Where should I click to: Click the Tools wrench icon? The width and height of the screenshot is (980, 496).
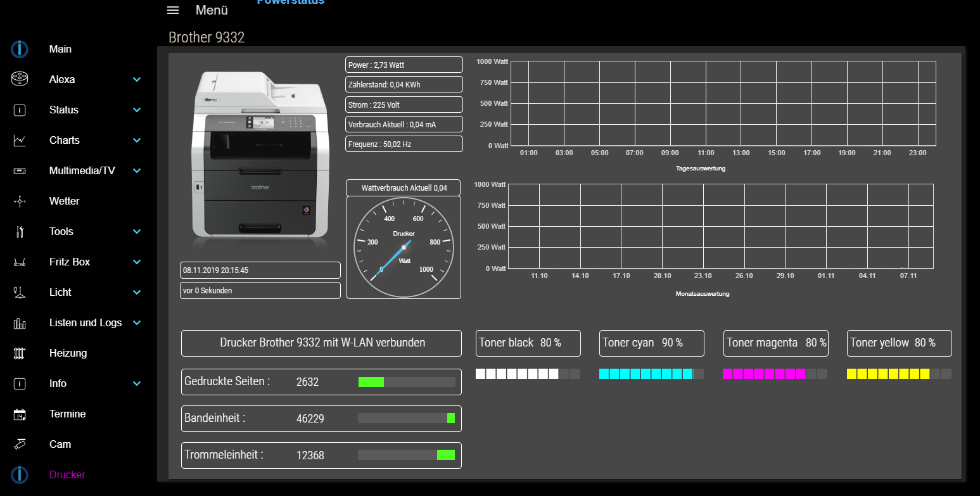[20, 232]
